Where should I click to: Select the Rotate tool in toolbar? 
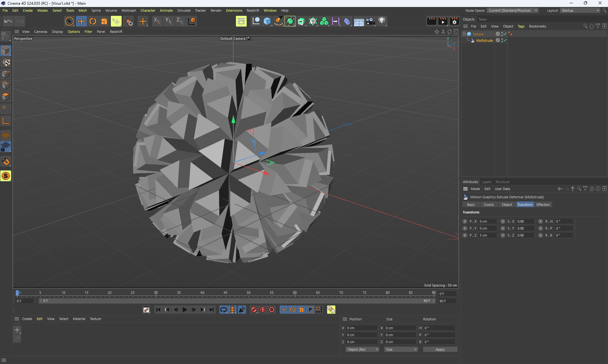[93, 21]
